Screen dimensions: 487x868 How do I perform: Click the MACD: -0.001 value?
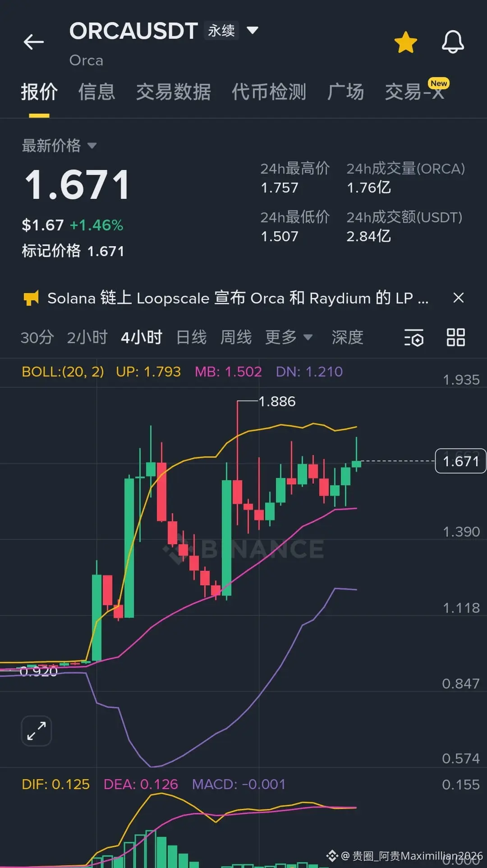pos(239,784)
